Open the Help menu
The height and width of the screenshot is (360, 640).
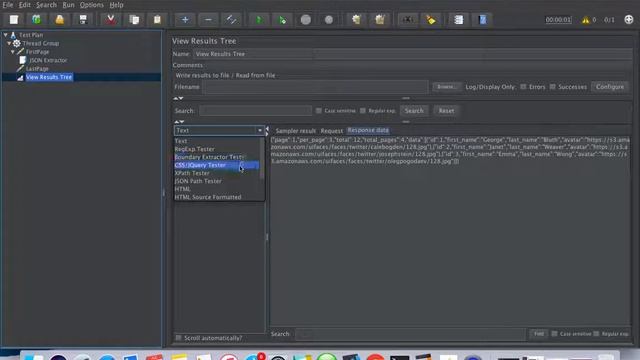coord(116,5)
